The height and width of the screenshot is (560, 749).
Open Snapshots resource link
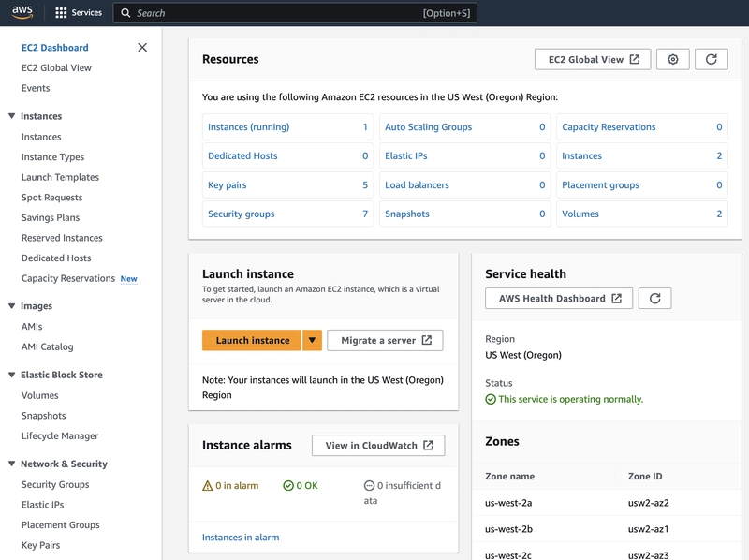pyautogui.click(x=407, y=214)
